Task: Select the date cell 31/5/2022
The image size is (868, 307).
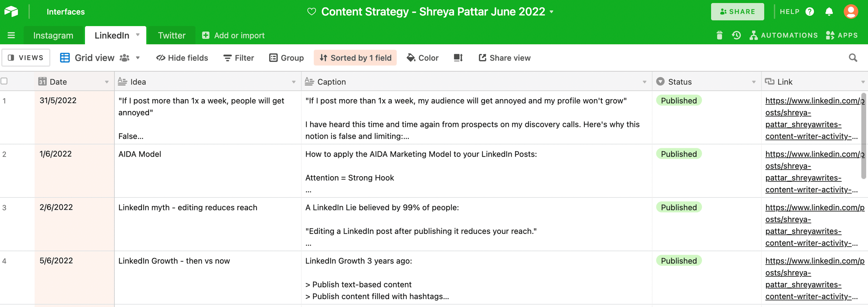Action: (x=75, y=118)
